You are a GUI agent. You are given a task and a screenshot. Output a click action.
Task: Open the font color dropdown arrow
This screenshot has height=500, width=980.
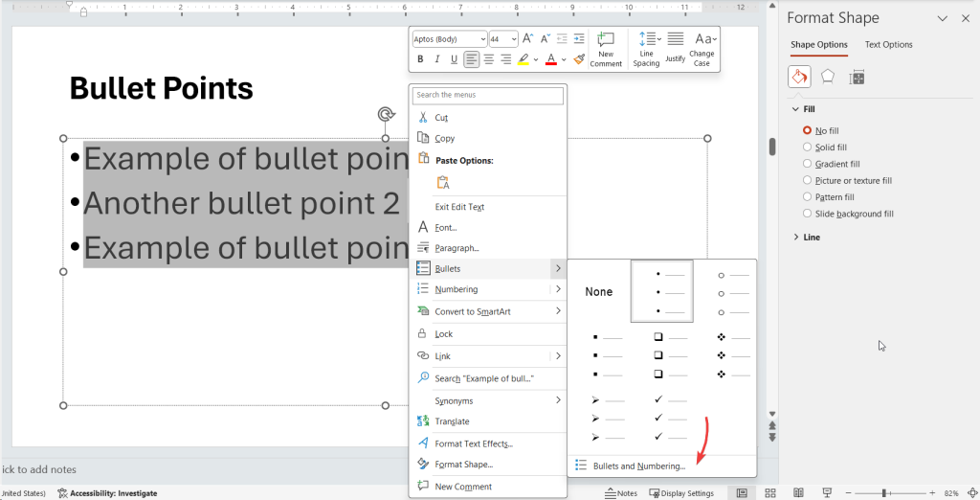565,59
